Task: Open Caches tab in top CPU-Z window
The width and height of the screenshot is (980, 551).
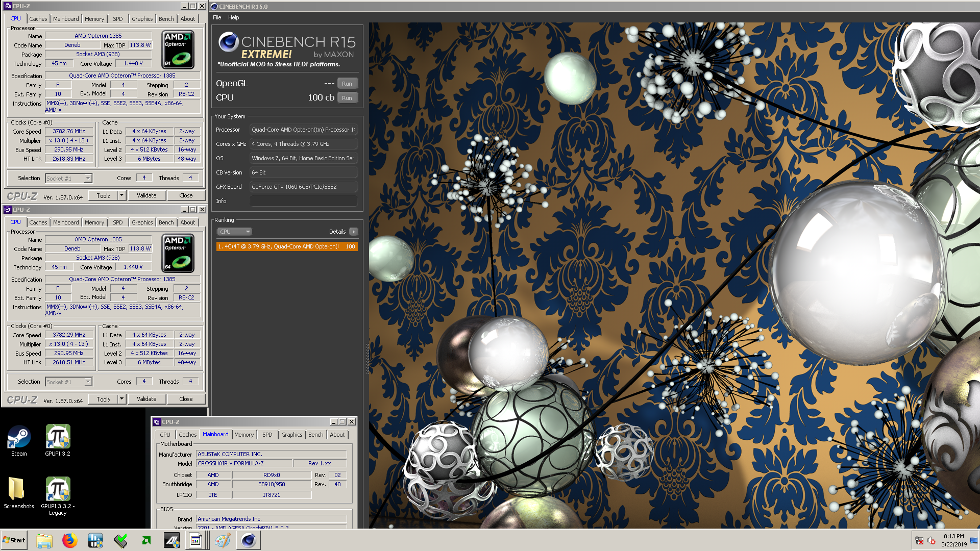Action: coord(38,19)
